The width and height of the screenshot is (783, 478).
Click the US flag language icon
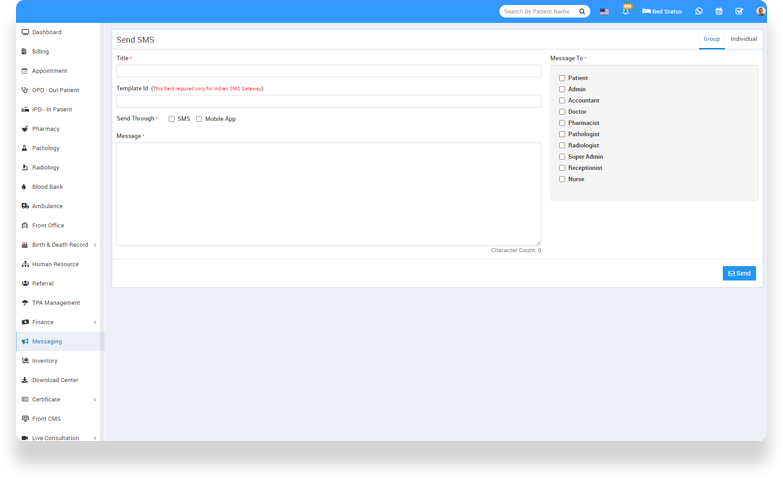(604, 12)
